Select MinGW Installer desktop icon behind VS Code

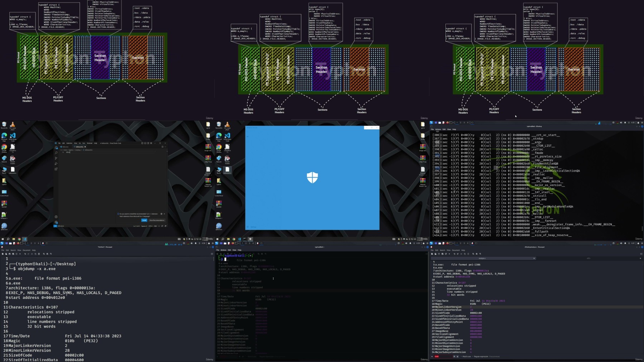(x=13, y=159)
